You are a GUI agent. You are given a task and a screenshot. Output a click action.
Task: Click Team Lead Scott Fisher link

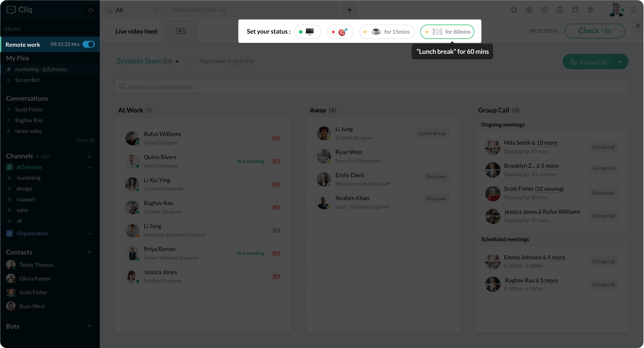[x=241, y=61]
